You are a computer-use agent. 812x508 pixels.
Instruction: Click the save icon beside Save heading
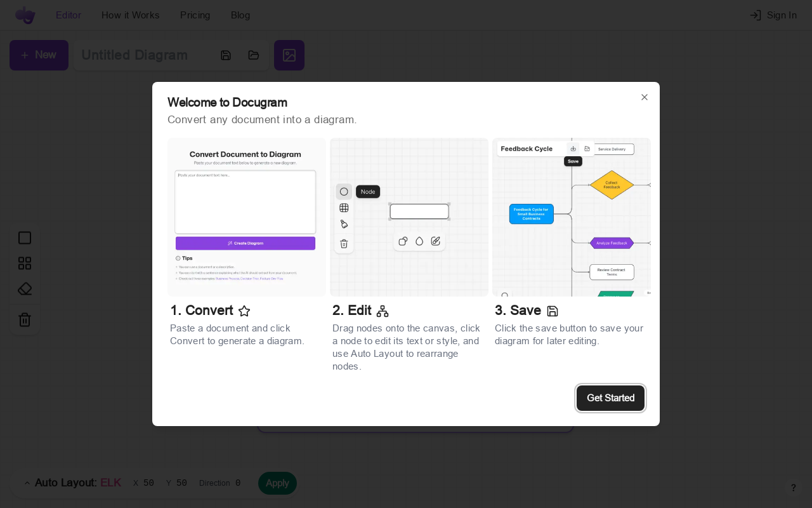[553, 311]
